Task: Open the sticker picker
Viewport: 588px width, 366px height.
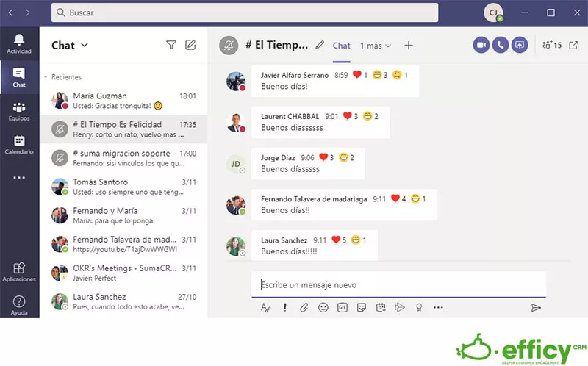Action: [x=362, y=308]
